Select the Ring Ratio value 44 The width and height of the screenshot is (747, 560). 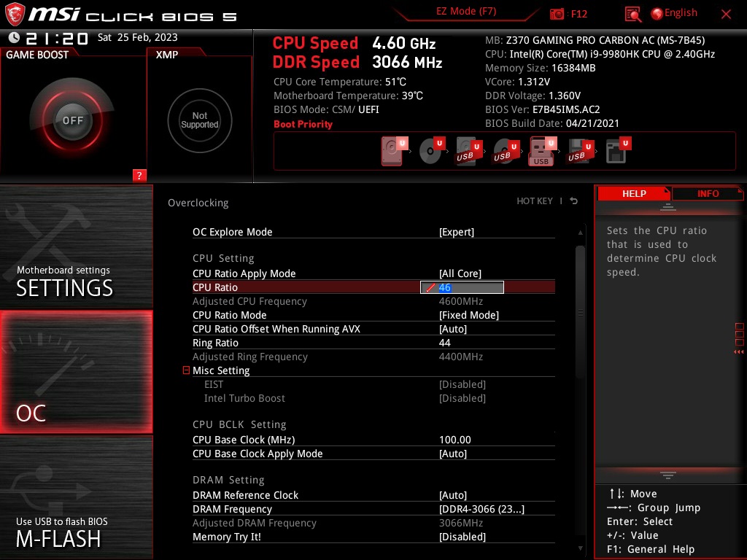(x=444, y=343)
